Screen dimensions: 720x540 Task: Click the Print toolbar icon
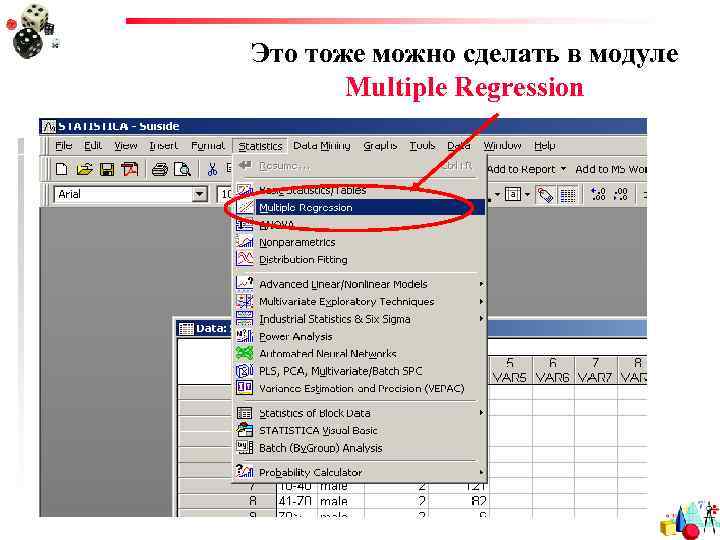(x=160, y=169)
